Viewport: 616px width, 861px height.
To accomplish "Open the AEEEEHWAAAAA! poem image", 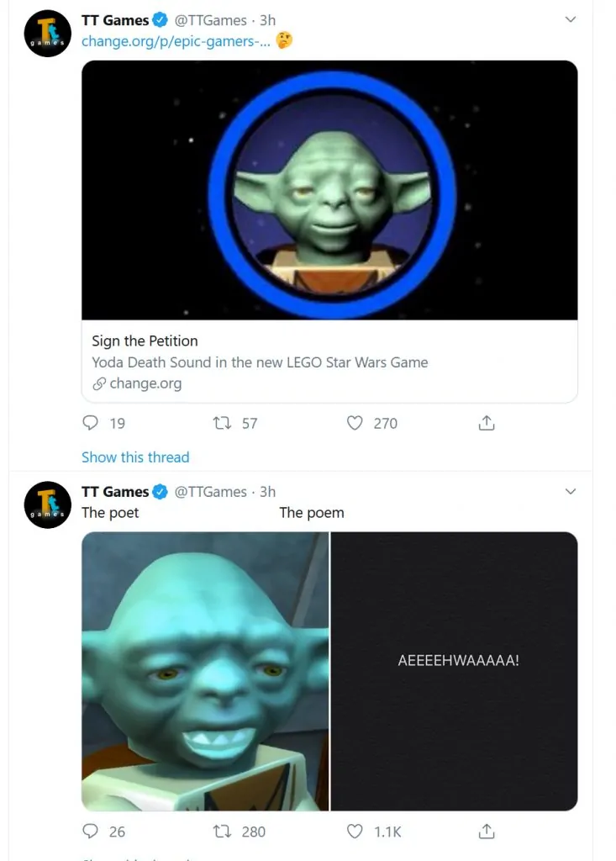I will coord(455,671).
